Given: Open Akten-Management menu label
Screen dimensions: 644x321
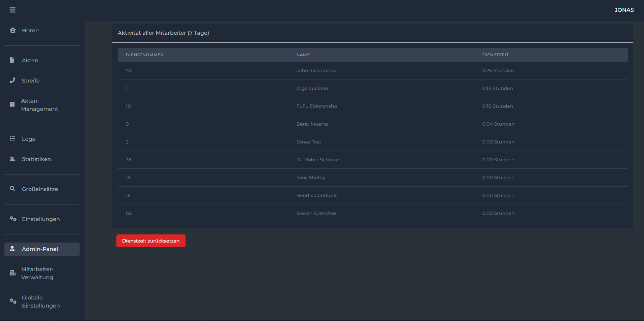Looking at the screenshot, I should coord(39,105).
